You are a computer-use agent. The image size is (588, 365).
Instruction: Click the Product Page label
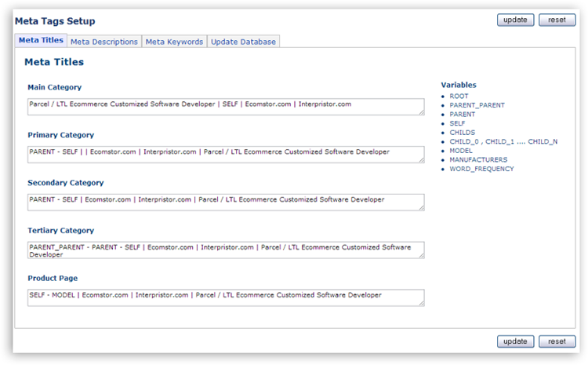(x=53, y=278)
